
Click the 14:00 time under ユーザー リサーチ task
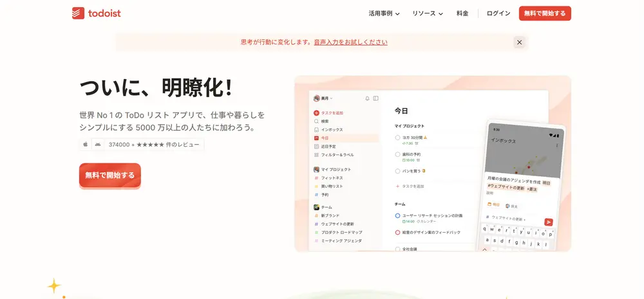pyautogui.click(x=408, y=221)
